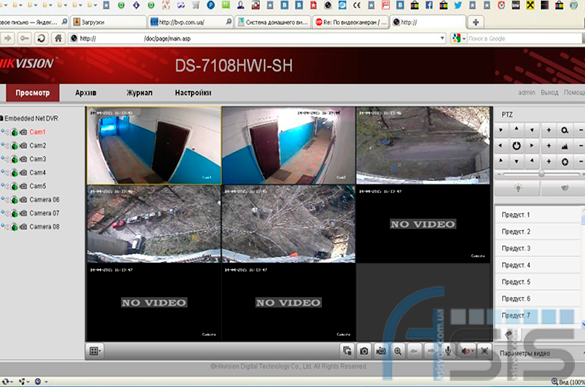This screenshot has width=585, height=387.
Task: Toggle PTZ wiper button
Action: 564,188
